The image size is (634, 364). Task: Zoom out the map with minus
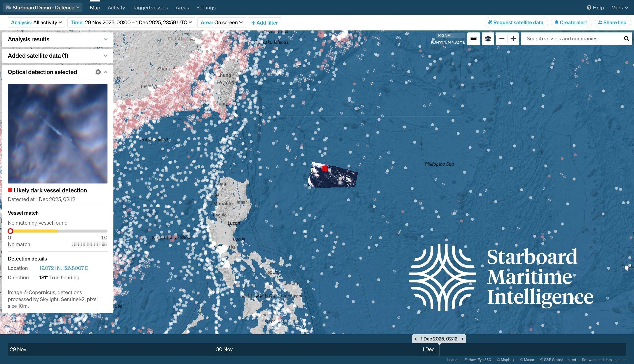pyautogui.click(x=502, y=39)
